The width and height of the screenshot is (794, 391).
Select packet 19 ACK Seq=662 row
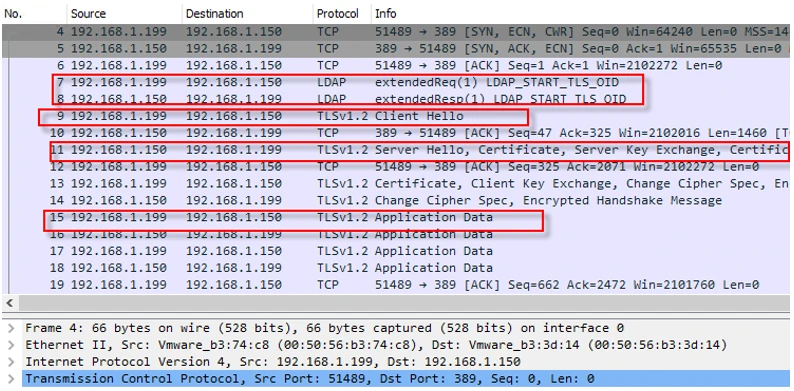pyautogui.click(x=397, y=285)
